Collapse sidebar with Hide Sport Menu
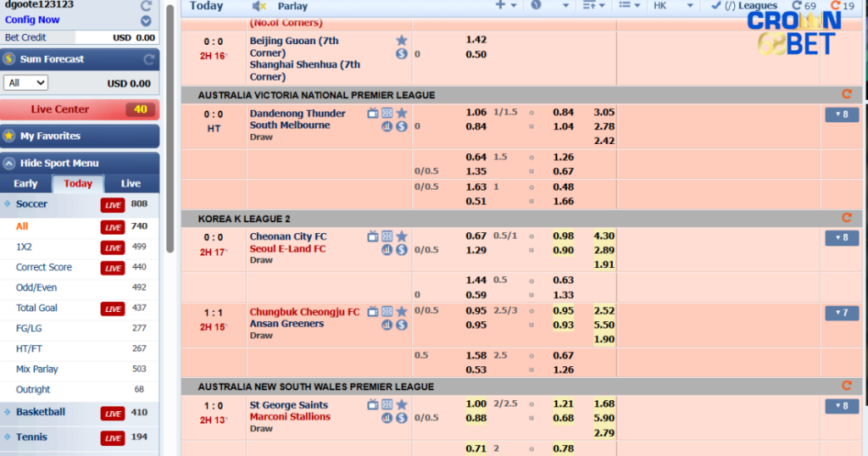The image size is (868, 456). (x=59, y=163)
